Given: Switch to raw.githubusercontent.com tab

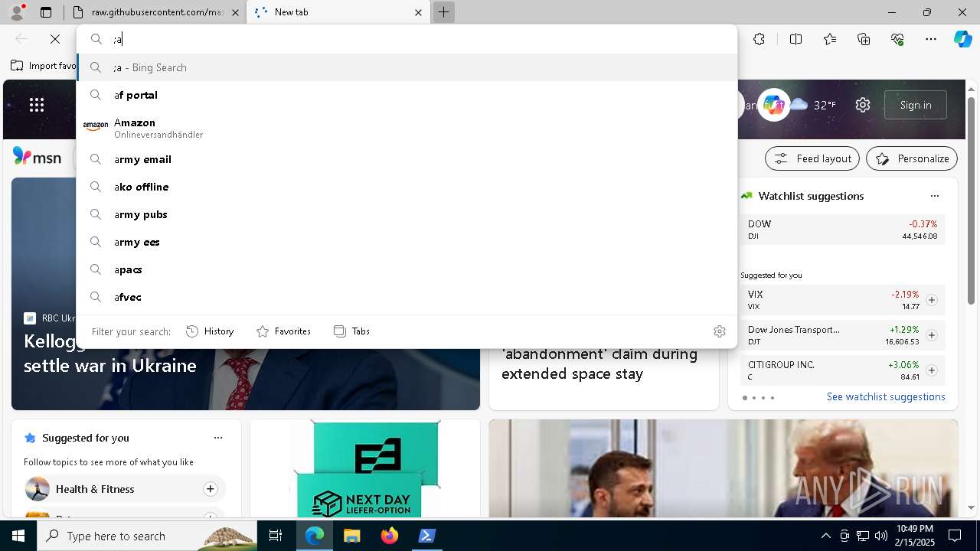Looking at the screenshot, I should coord(155,12).
